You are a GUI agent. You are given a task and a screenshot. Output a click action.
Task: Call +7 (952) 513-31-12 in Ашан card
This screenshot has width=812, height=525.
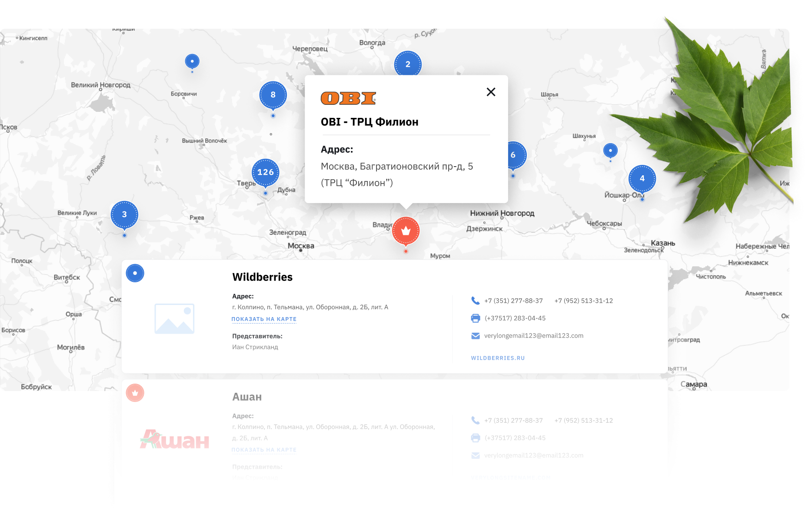click(584, 420)
